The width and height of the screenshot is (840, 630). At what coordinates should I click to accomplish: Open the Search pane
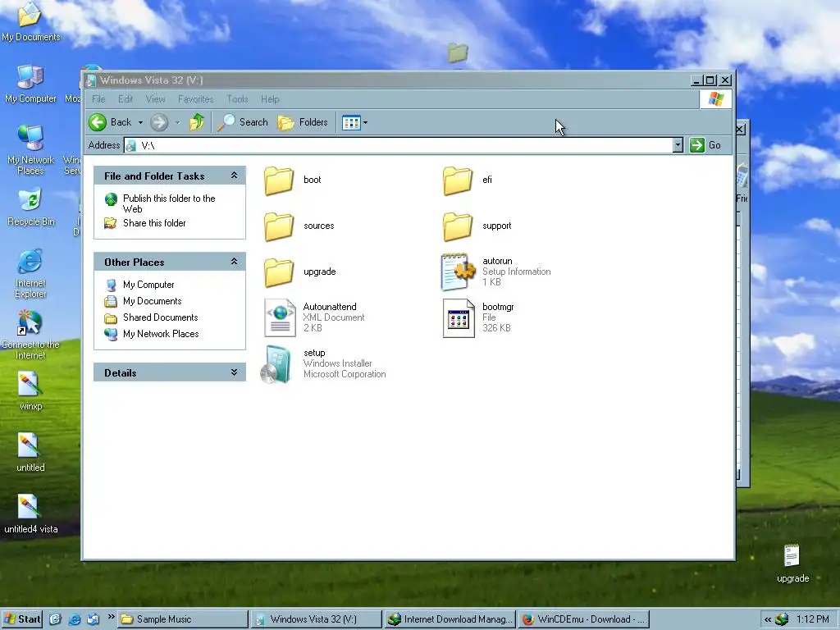(x=242, y=122)
